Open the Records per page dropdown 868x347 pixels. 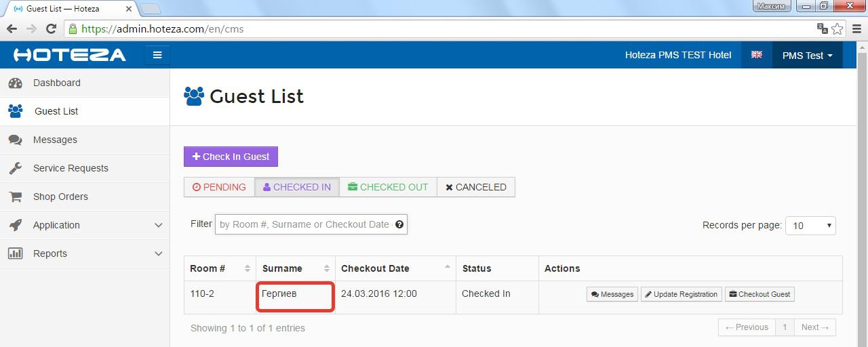810,226
